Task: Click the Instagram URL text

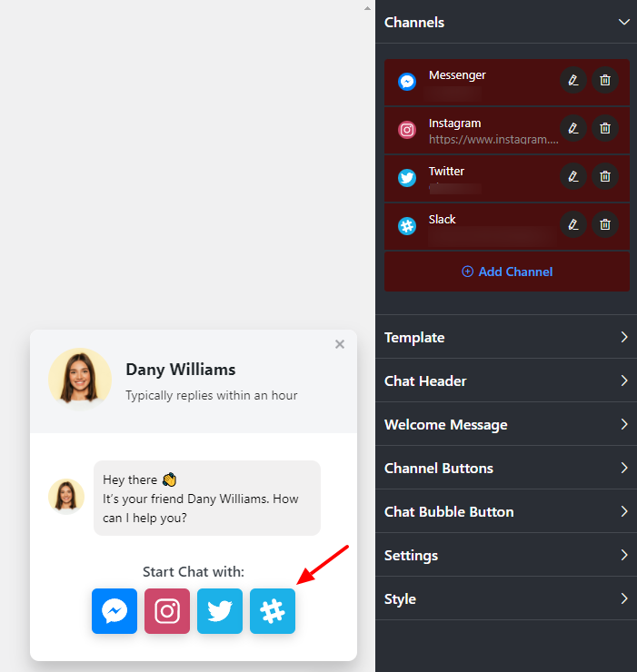Action: point(493,139)
